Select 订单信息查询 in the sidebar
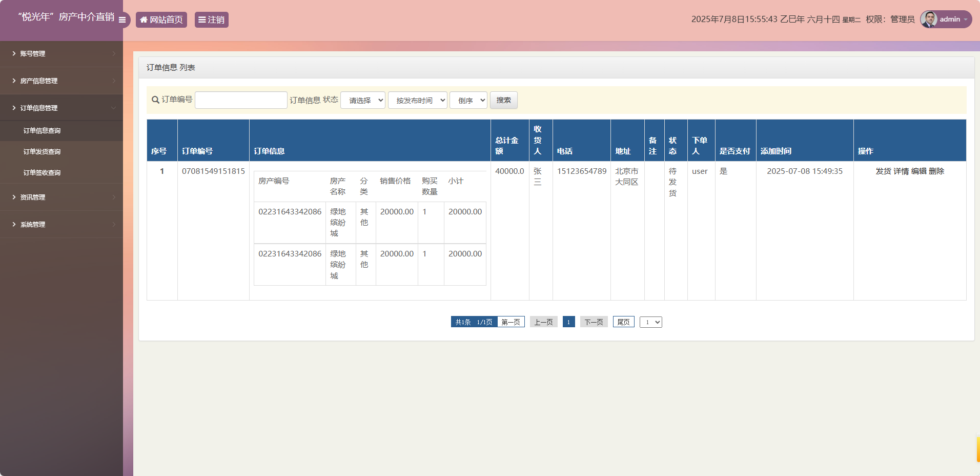 tap(42, 131)
